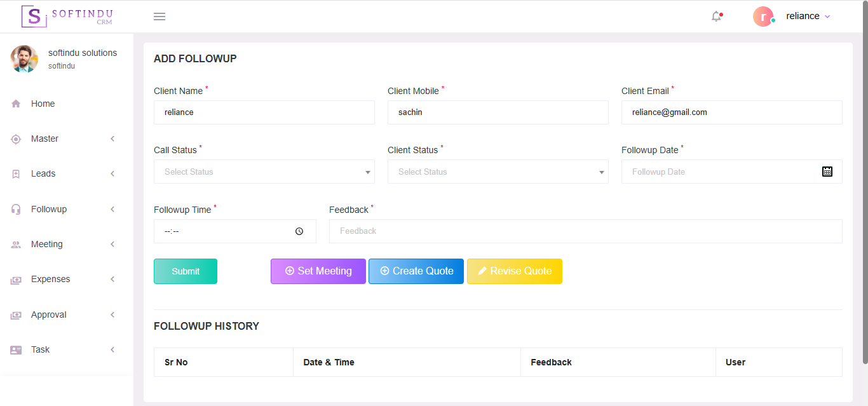The image size is (868, 406).
Task: Click inside the Feedback input field
Action: click(586, 231)
